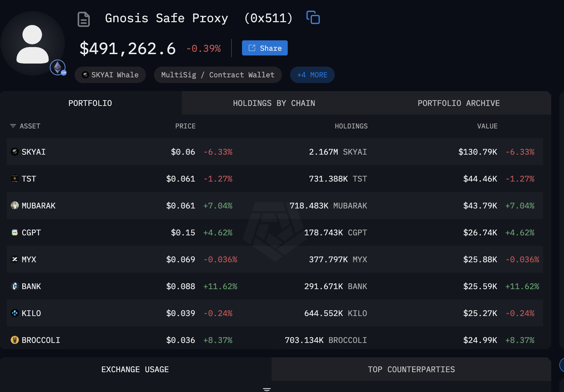Image resolution: width=564 pixels, height=392 pixels.
Task: Click the MYX token icon
Action: [14, 259]
